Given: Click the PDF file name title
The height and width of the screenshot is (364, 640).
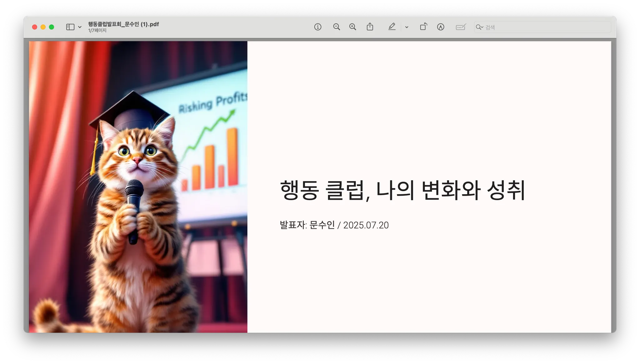Looking at the screenshot, I should pos(123,24).
